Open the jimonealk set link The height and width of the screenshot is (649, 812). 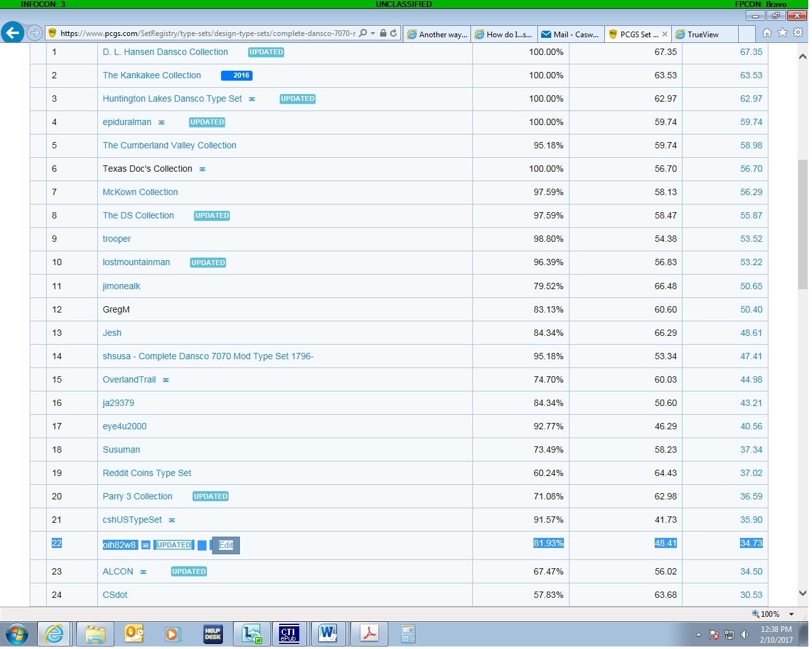click(x=122, y=286)
